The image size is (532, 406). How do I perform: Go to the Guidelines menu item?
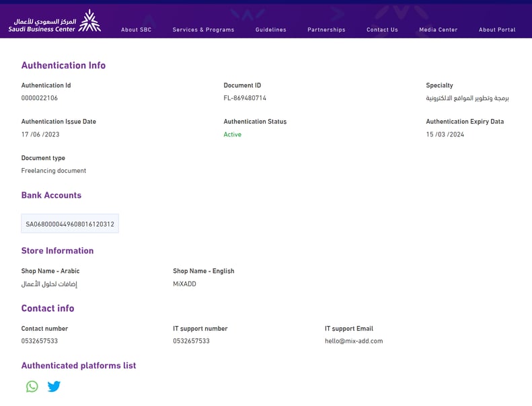click(271, 30)
